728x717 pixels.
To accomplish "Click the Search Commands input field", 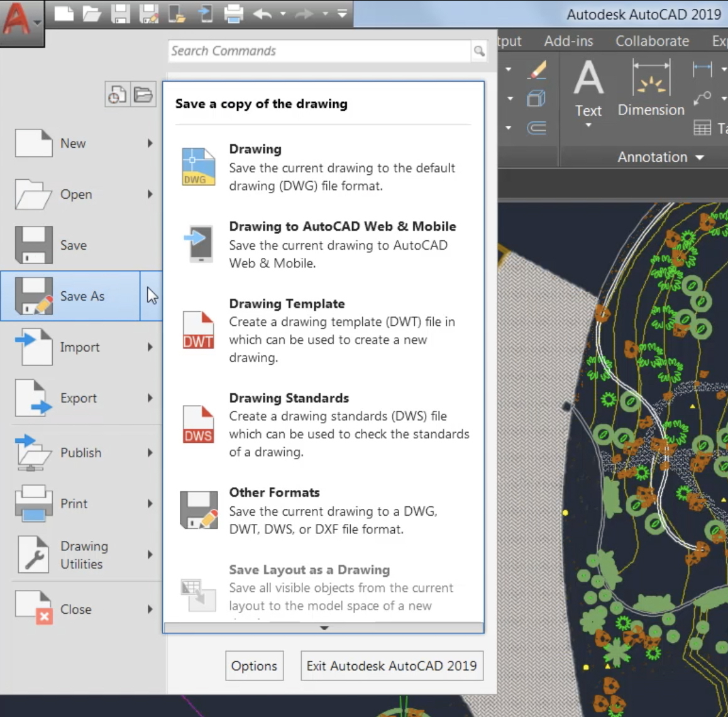I will pos(319,51).
